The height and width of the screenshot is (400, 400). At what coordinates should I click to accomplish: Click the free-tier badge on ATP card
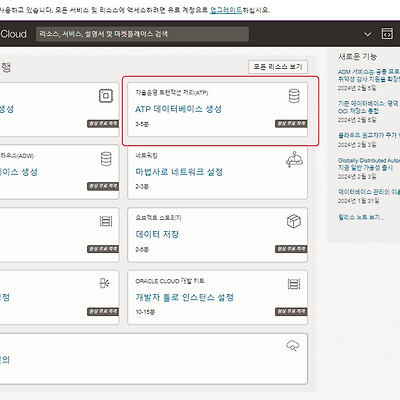[x=291, y=124]
